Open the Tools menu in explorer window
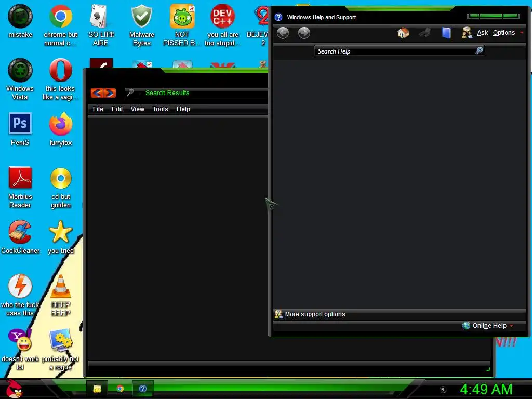 [160, 109]
